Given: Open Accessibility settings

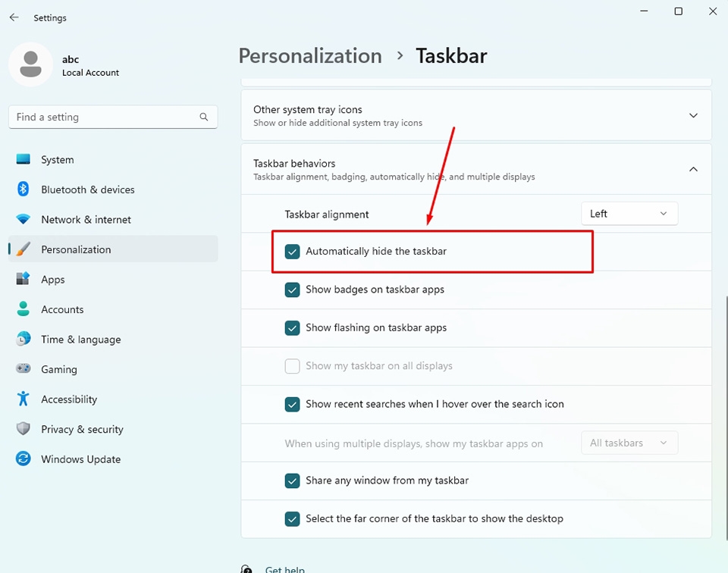Looking at the screenshot, I should [113, 399].
